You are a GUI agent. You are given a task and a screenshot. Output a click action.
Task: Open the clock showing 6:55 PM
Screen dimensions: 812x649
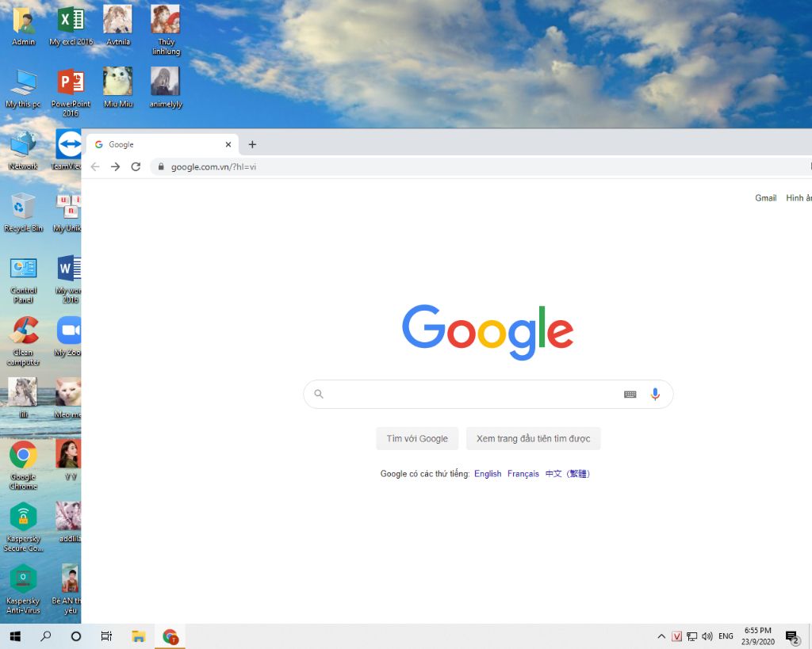pos(757,636)
